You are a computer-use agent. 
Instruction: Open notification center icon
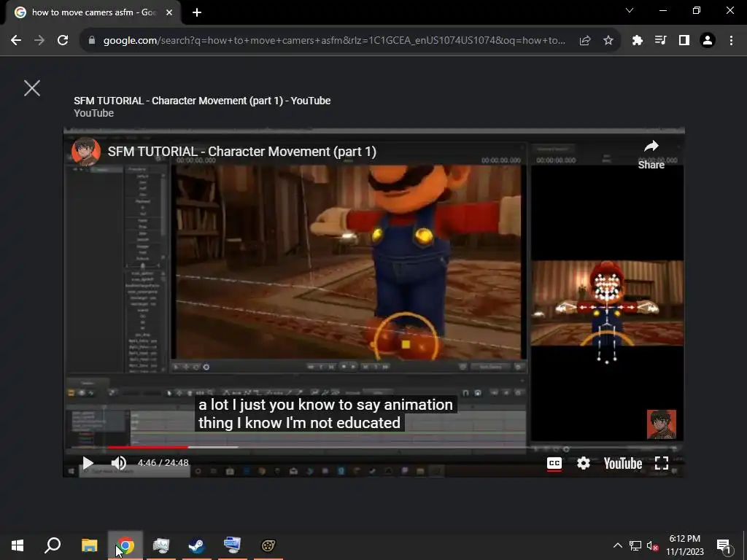point(724,545)
